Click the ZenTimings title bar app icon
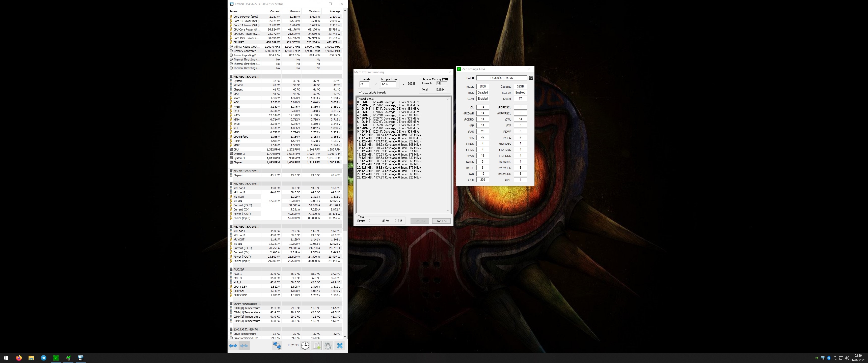The height and width of the screenshot is (363, 868). [x=459, y=69]
